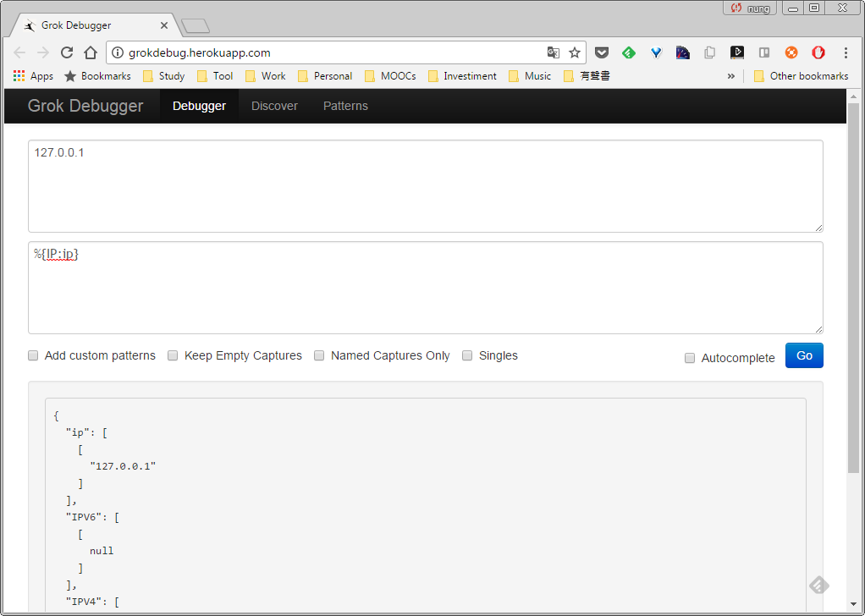Toggle Named Captures Only
This screenshot has height=616, width=865.
point(319,355)
